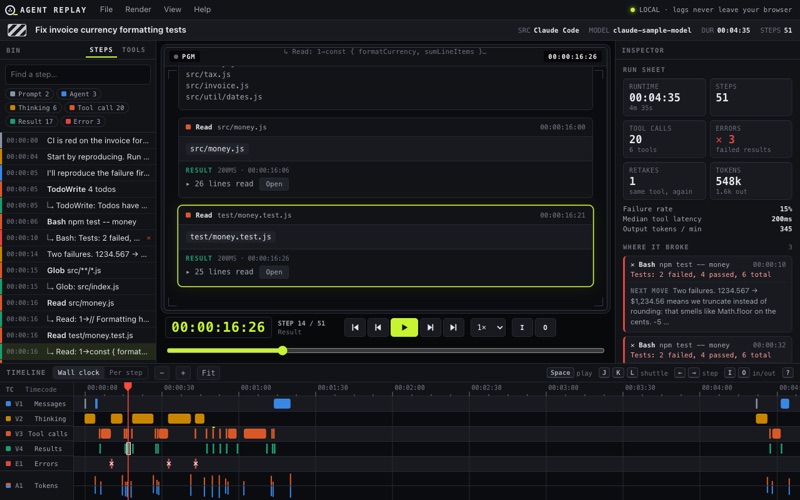Screen dimensions: 800x500
Task: Expand the 26 lines read result
Action: (219, 184)
